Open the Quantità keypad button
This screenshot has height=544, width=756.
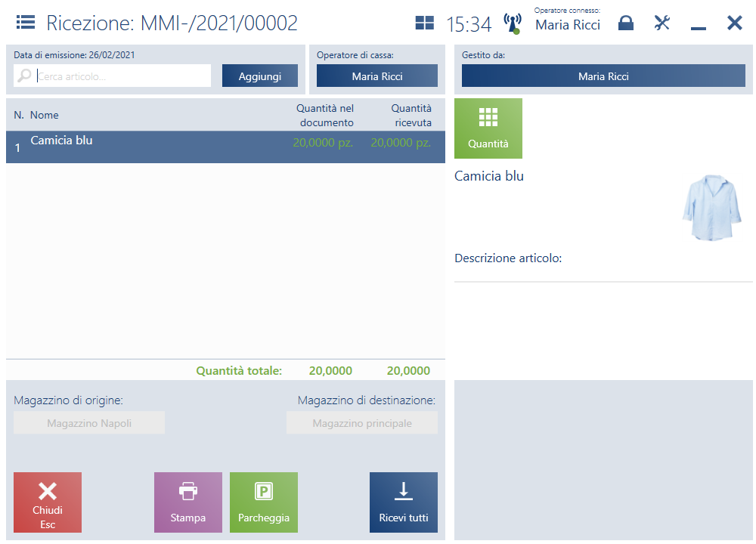point(488,128)
